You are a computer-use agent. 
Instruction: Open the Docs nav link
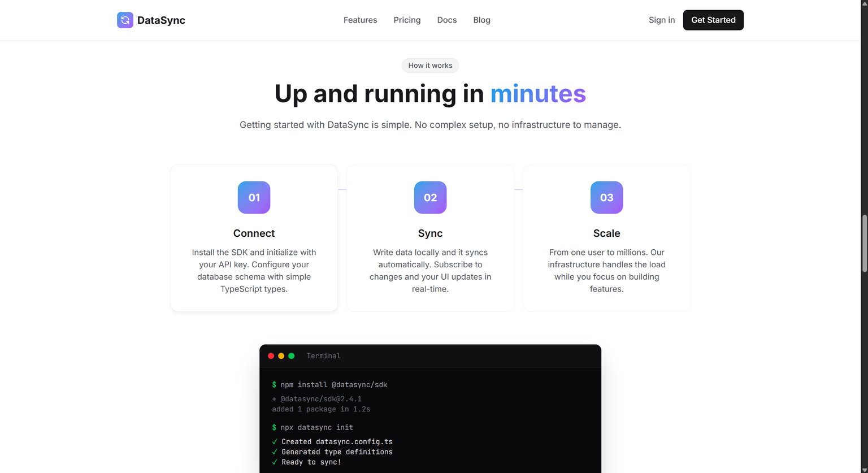pyautogui.click(x=446, y=20)
